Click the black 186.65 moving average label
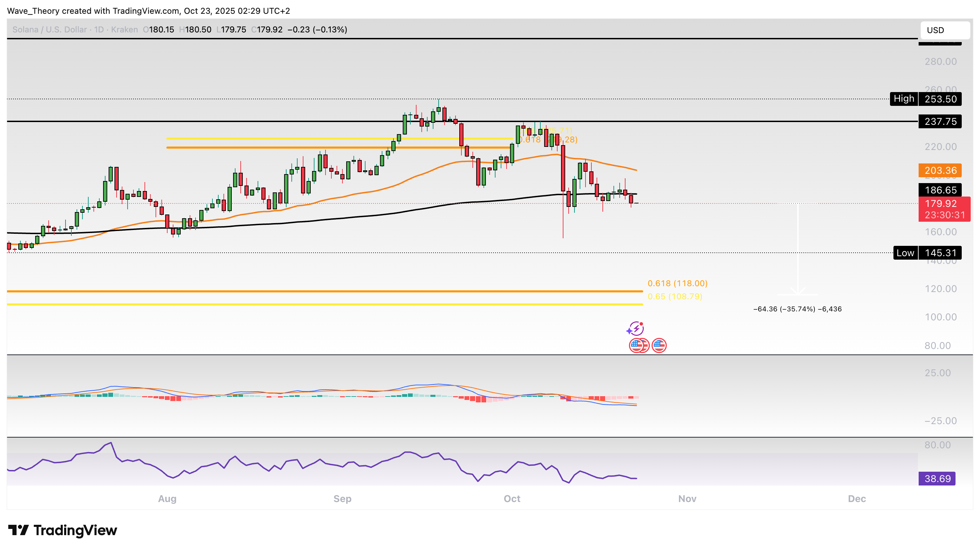980x551 pixels. tap(940, 190)
